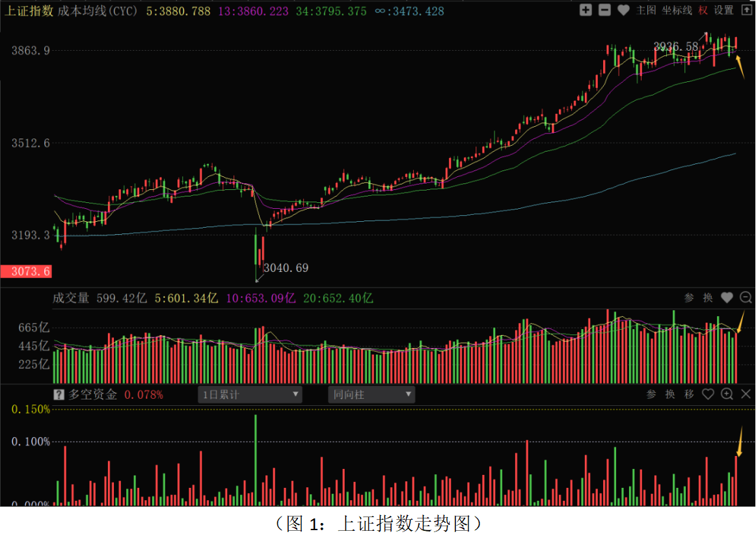The width and height of the screenshot is (756, 536).
Task: Click 移 move button in 多空资金 panel
Action: tap(689, 394)
